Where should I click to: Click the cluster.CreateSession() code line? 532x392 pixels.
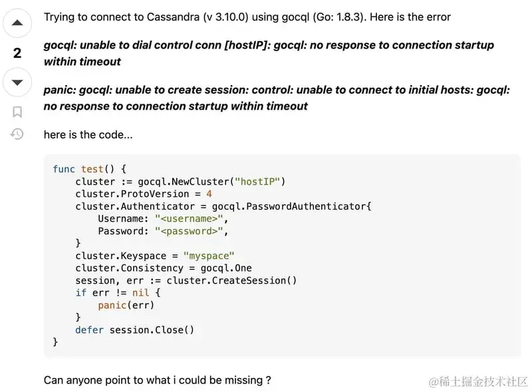[x=186, y=280]
